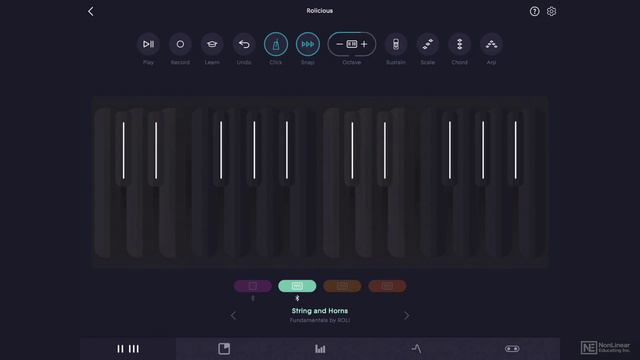Toggle the Snap quantize option
This screenshot has width=640, height=360.
[308, 44]
